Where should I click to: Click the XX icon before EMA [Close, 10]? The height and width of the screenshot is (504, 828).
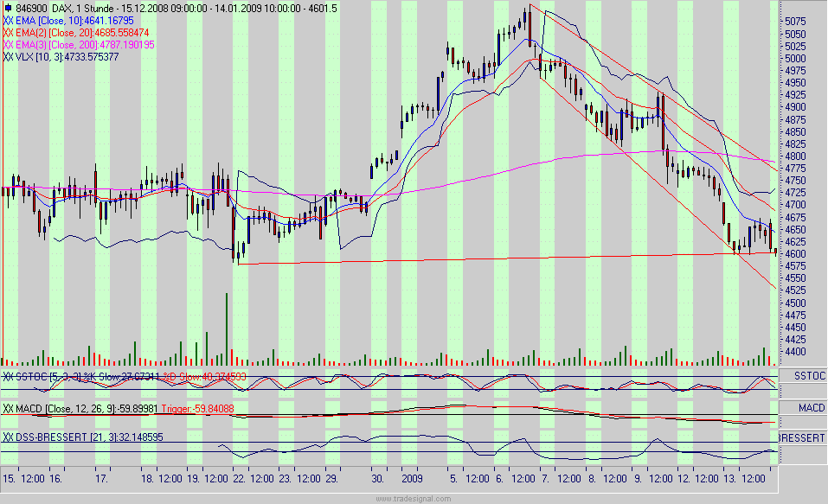pos(6,20)
